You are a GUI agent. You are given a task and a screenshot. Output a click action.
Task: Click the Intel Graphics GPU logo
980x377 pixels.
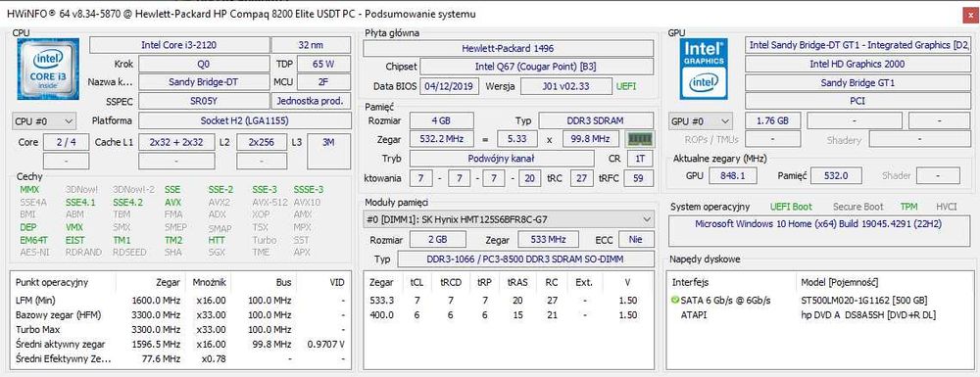tap(705, 69)
